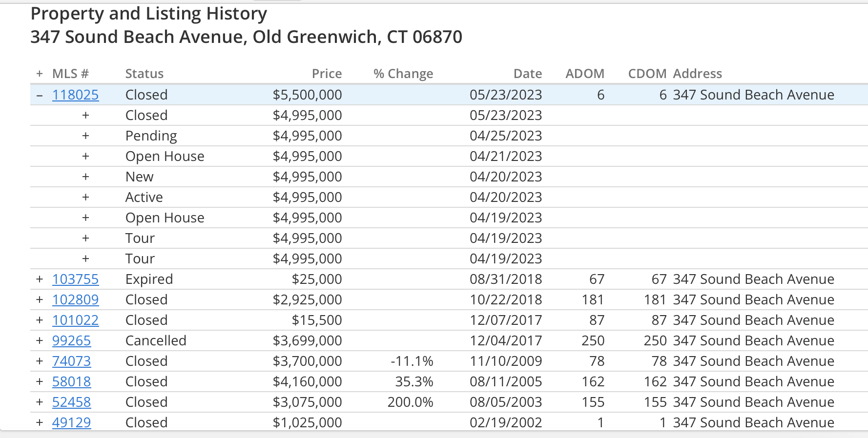Expand listing 74073 history
Screen dimensions: 868x438
click(x=40, y=361)
